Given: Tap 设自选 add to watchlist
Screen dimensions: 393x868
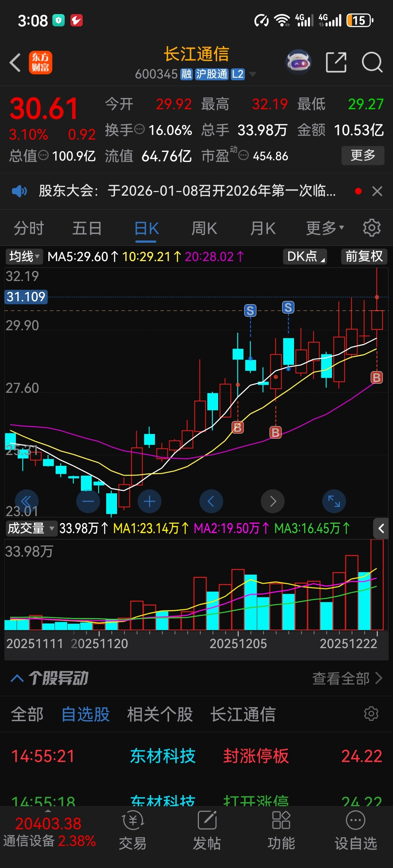Looking at the screenshot, I should [x=356, y=831].
